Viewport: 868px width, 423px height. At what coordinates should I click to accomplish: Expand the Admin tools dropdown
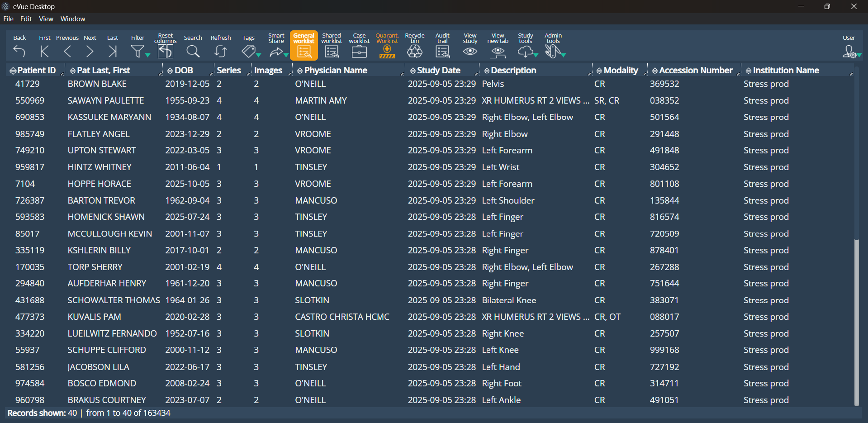(563, 55)
